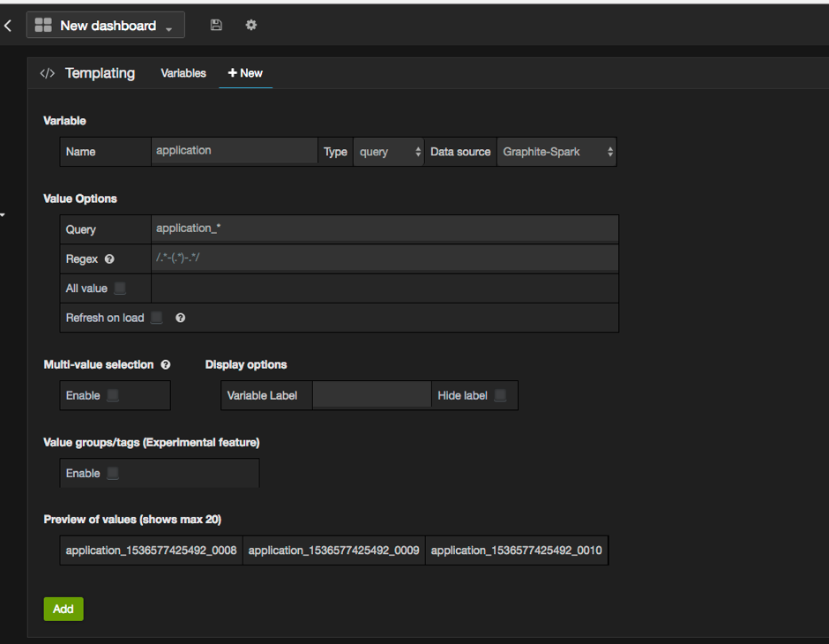Click the green Add button
Image resolution: width=829 pixels, height=644 pixels.
pos(63,609)
